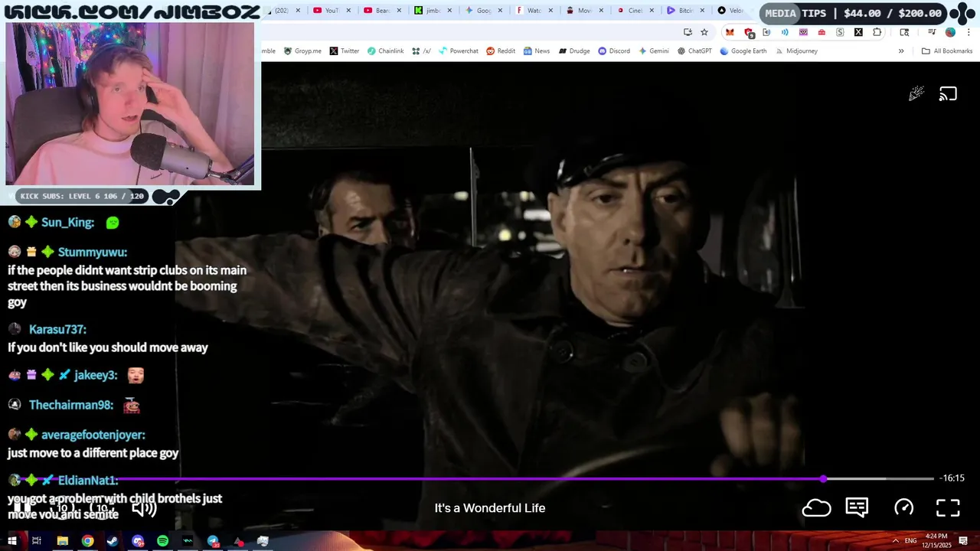This screenshot has height=551, width=980.
Task: Click the -16:15 remaining time label
Action: [x=952, y=478]
